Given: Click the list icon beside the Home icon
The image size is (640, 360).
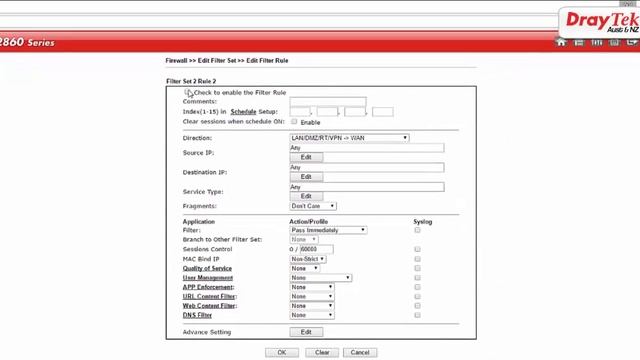Looking at the screenshot, I should coord(579,42).
